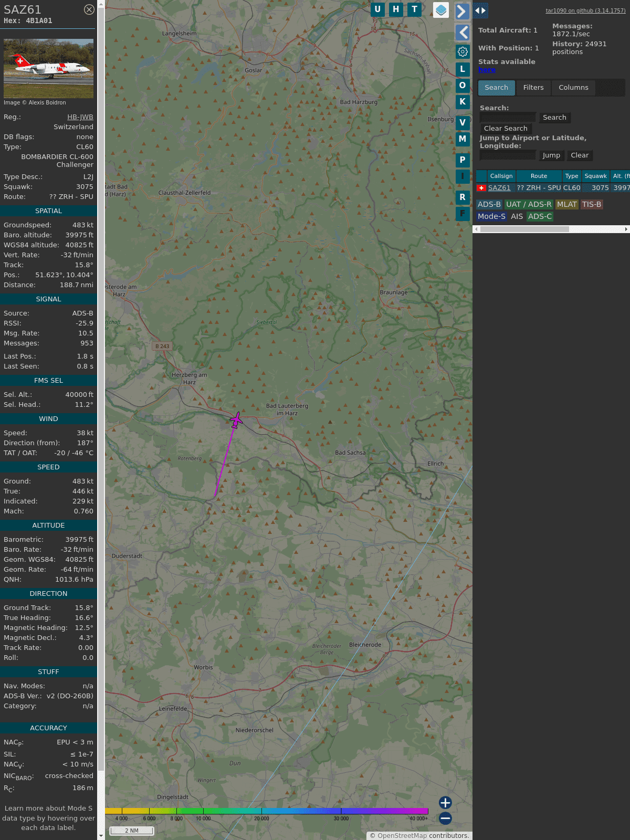Collapse sidebar with left chevron arrow
This screenshot has width=630, height=840.
point(462,33)
